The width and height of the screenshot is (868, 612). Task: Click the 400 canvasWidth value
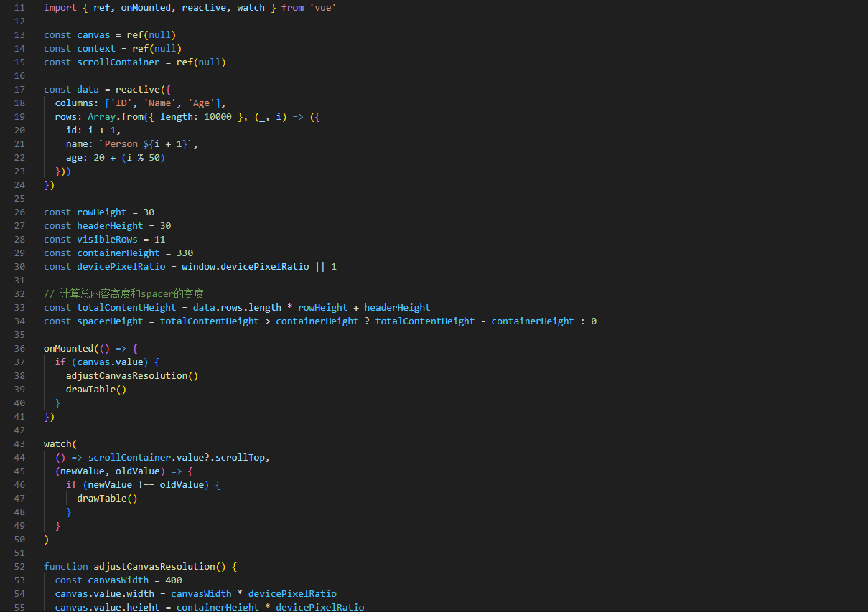point(174,580)
